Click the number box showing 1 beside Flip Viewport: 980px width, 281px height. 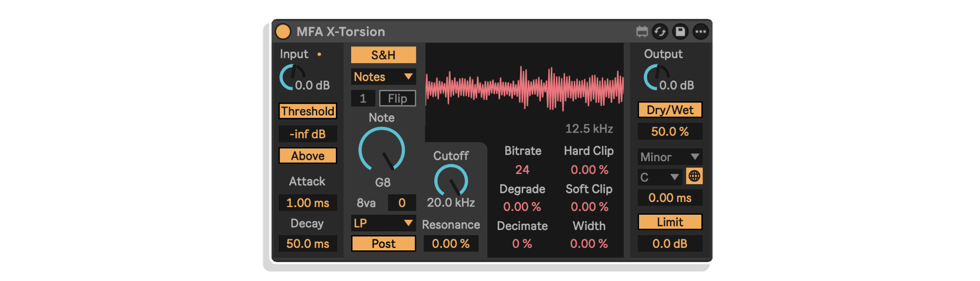point(363,98)
